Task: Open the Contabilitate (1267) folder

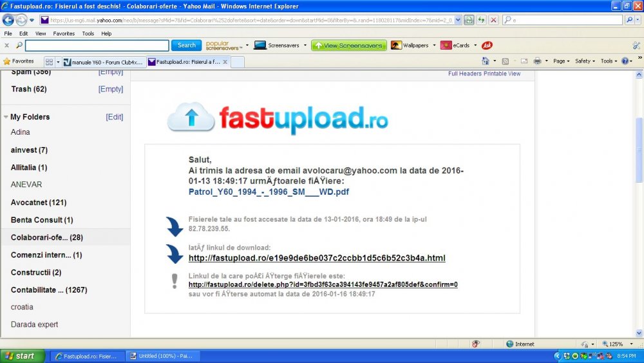Action: pos(49,290)
